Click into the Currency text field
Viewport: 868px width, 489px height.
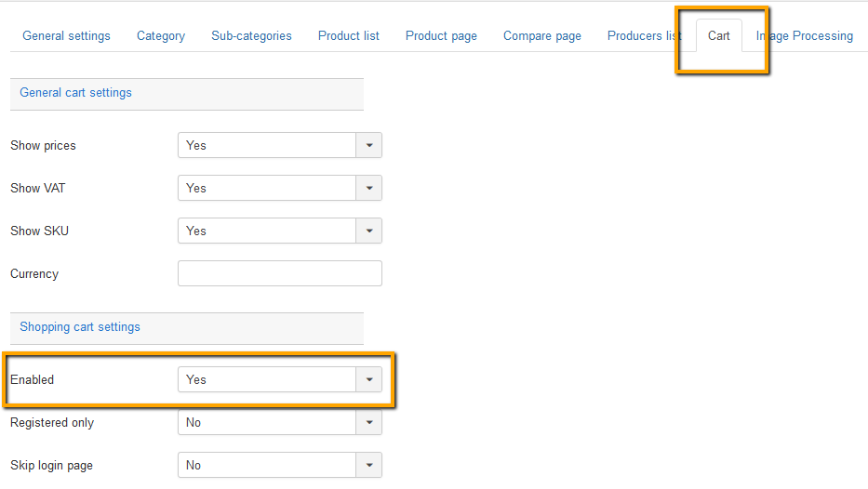coord(279,273)
